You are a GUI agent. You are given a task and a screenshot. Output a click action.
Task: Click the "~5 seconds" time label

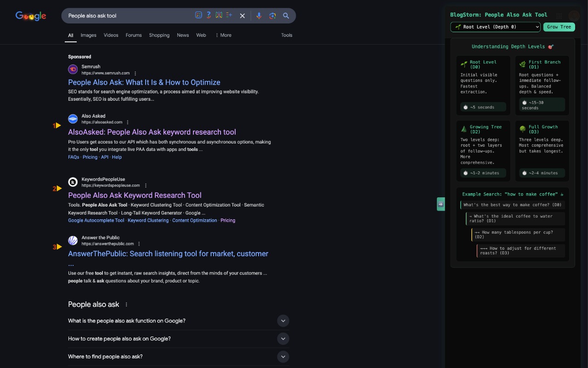tap(483, 107)
